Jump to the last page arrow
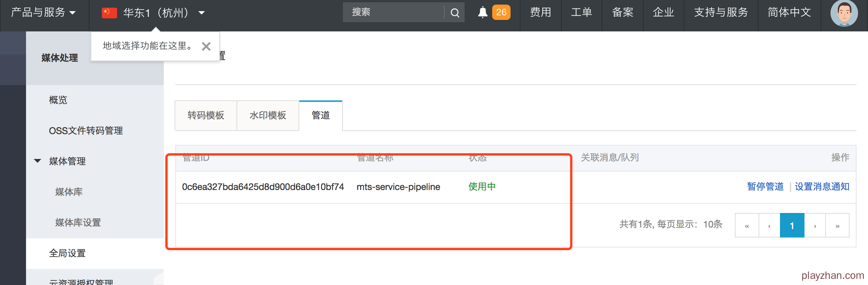Screen dimensions: 868x285 pyautogui.click(x=837, y=226)
